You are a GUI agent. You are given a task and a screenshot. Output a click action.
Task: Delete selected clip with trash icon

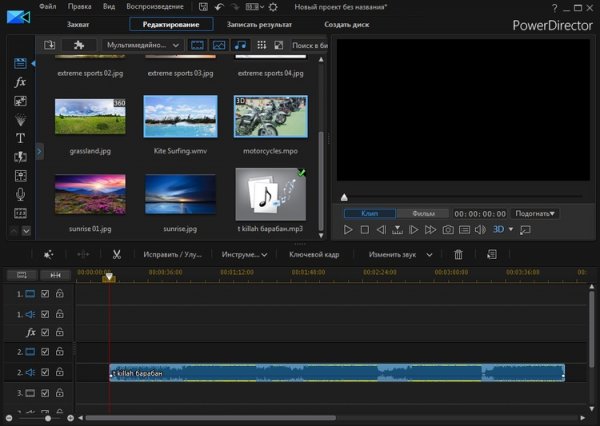[x=458, y=255]
